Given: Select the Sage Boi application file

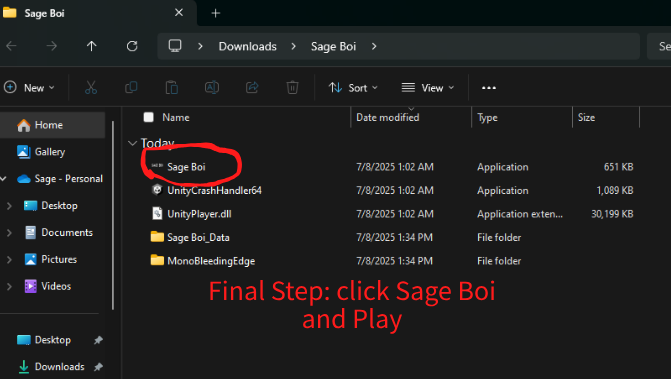Looking at the screenshot, I should tap(186, 167).
